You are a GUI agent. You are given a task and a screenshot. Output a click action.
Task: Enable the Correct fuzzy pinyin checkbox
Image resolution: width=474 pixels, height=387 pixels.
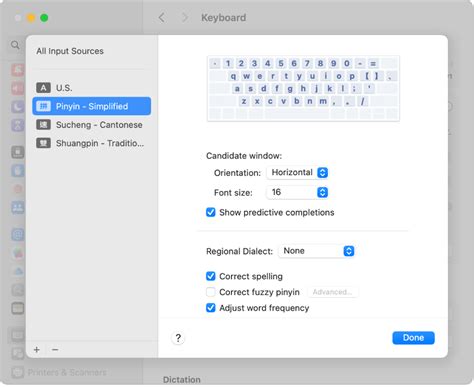click(x=211, y=292)
